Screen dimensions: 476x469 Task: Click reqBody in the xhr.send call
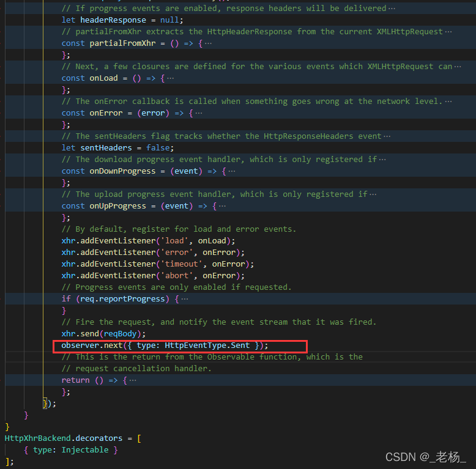(120, 334)
